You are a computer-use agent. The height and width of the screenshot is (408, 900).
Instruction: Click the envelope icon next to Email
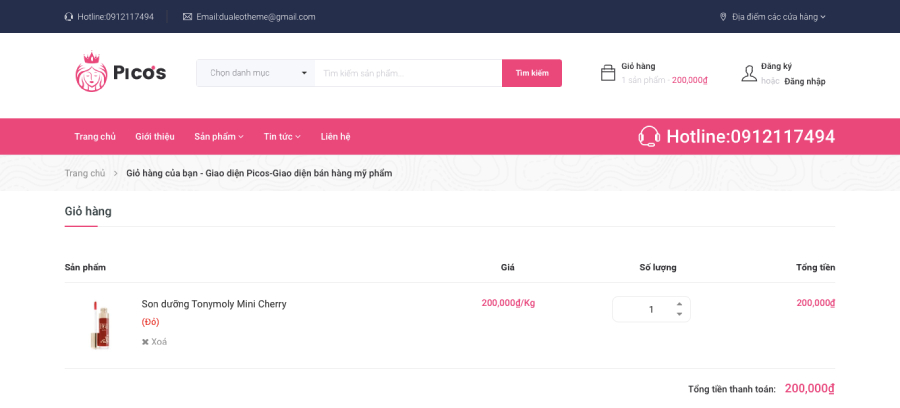tap(187, 17)
